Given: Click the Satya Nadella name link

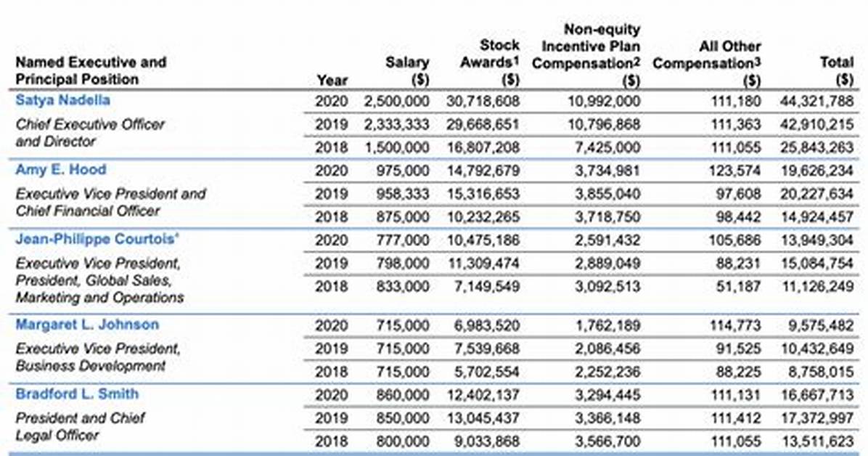Looking at the screenshot, I should tap(62, 100).
